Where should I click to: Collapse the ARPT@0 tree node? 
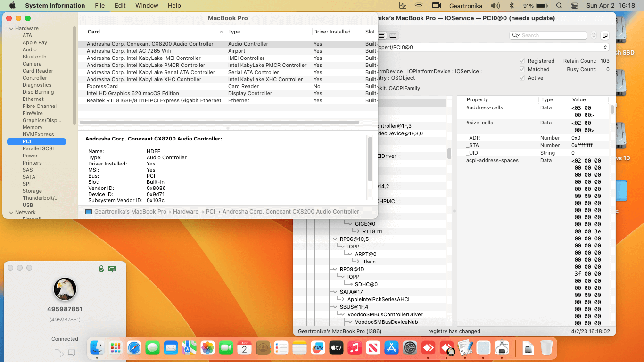pos(350,255)
